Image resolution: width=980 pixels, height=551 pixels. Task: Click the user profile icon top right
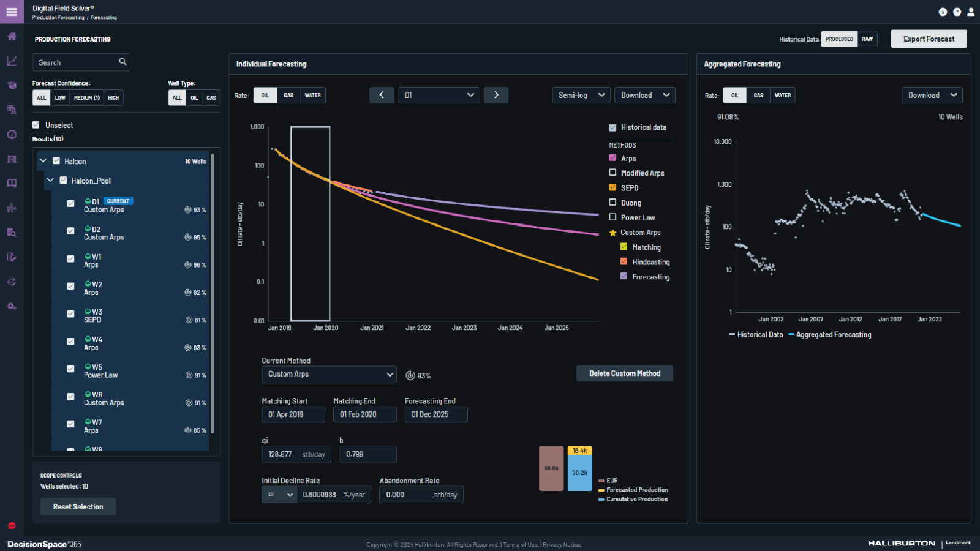click(x=971, y=12)
